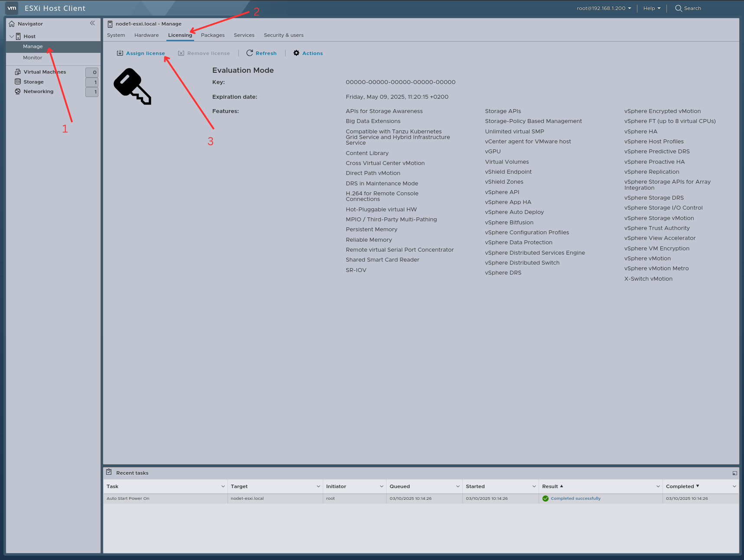Click the VMware logo in the top bar
744x560 pixels.
point(11,8)
